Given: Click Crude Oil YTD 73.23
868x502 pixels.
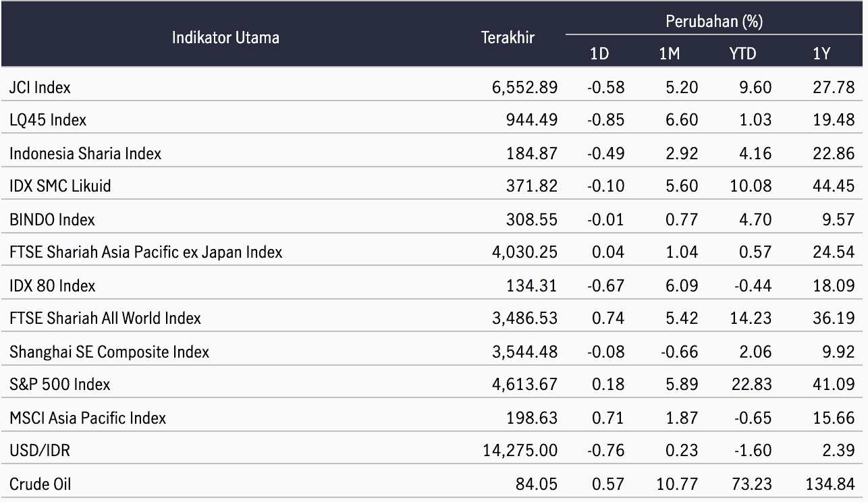Looking at the screenshot, I should pos(752,484).
